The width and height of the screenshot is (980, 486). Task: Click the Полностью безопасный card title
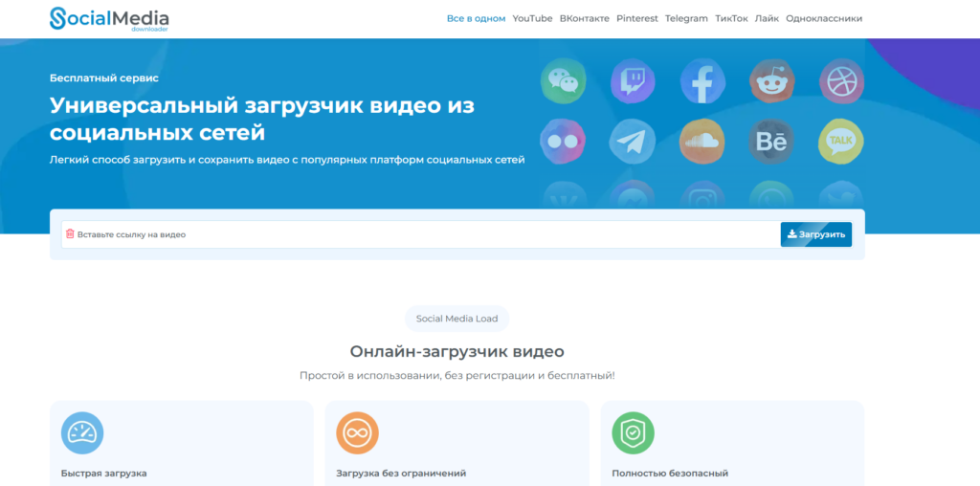670,474
